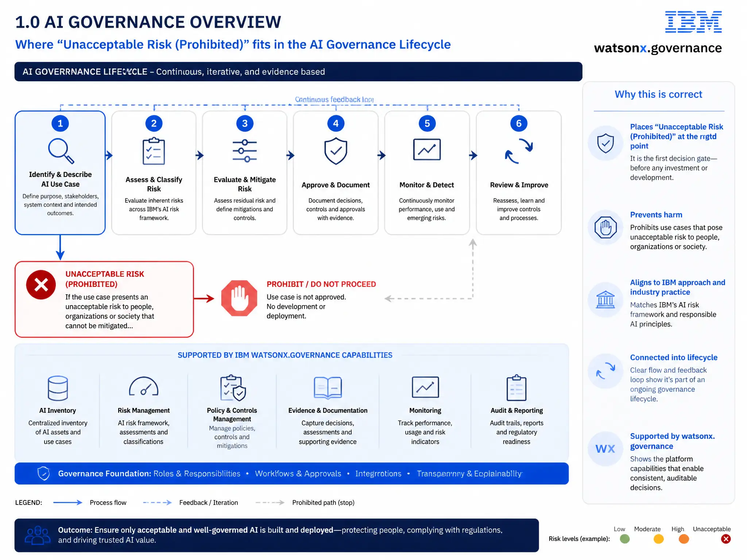Screen dimensions: 747x560
Task: Click the step number 2 circle
Action: pos(154,123)
